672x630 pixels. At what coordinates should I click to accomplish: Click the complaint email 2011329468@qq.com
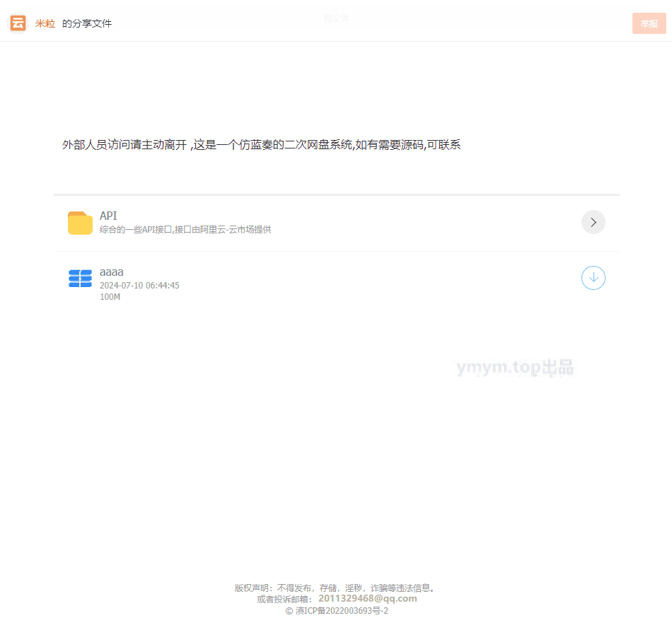[x=368, y=598]
